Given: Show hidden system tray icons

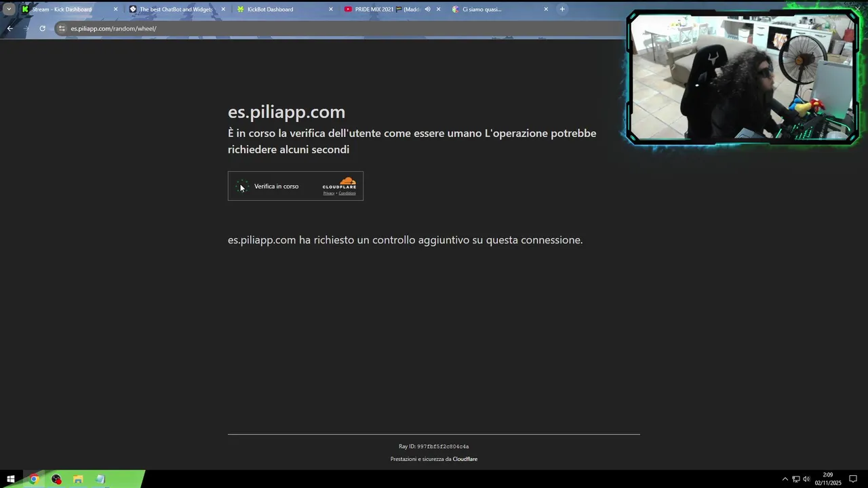Looking at the screenshot, I should (785, 479).
